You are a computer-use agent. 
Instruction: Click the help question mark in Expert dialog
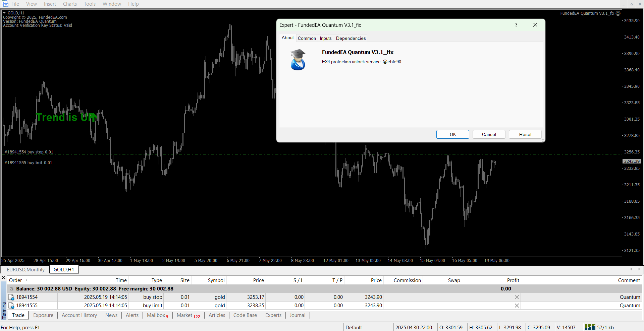coord(516,25)
